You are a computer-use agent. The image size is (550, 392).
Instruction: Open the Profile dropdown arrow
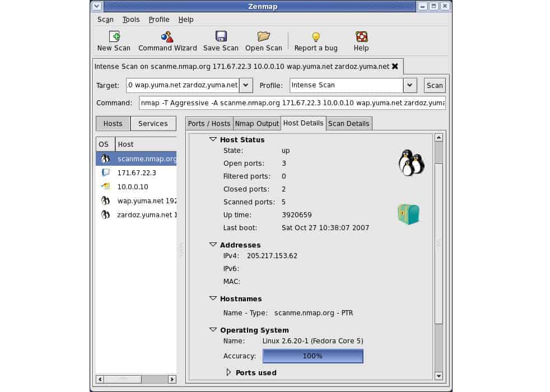(x=409, y=85)
